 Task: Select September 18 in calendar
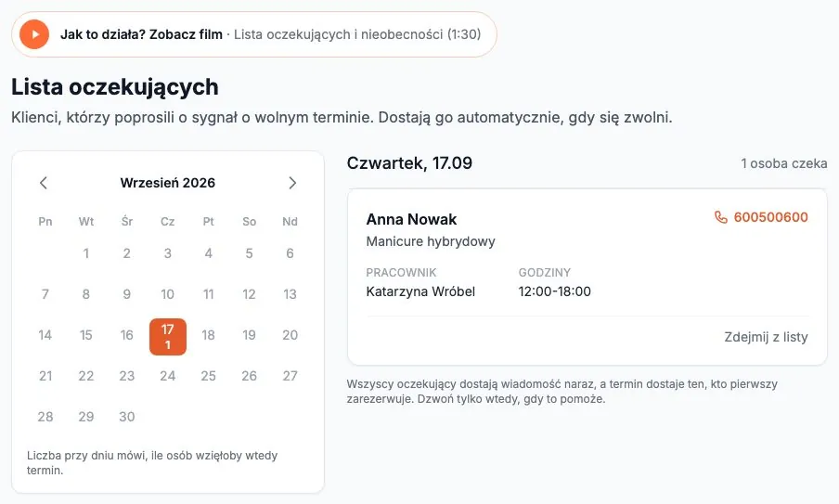(x=208, y=335)
